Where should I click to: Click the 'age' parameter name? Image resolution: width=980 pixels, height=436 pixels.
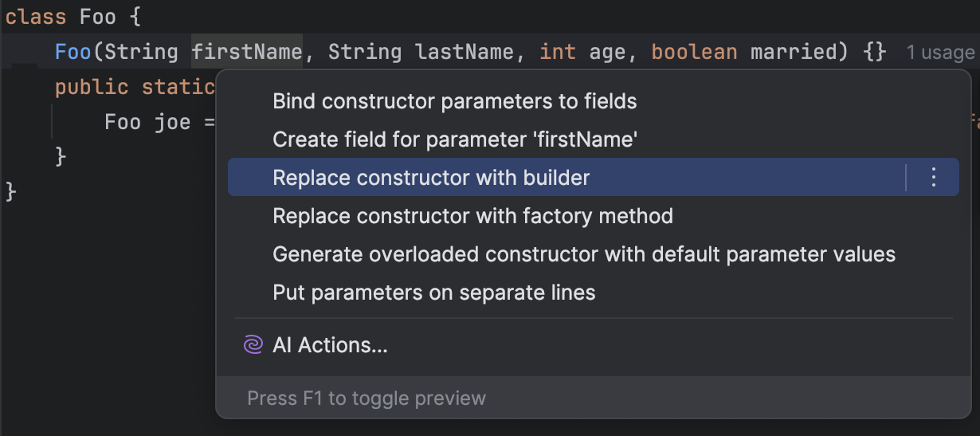(x=608, y=53)
